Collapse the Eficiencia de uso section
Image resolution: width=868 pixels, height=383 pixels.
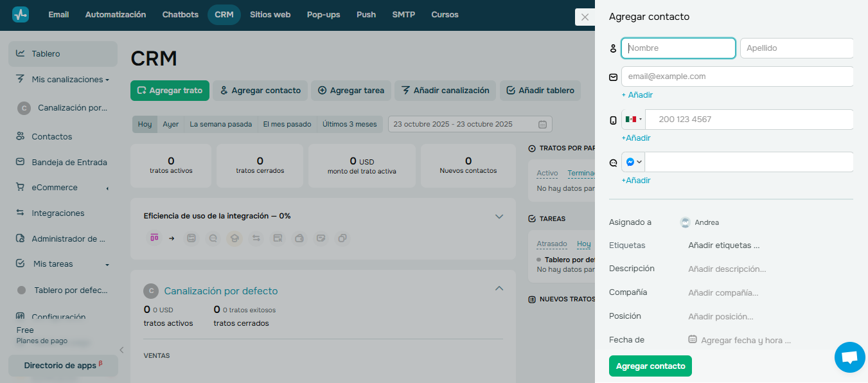pyautogui.click(x=499, y=217)
